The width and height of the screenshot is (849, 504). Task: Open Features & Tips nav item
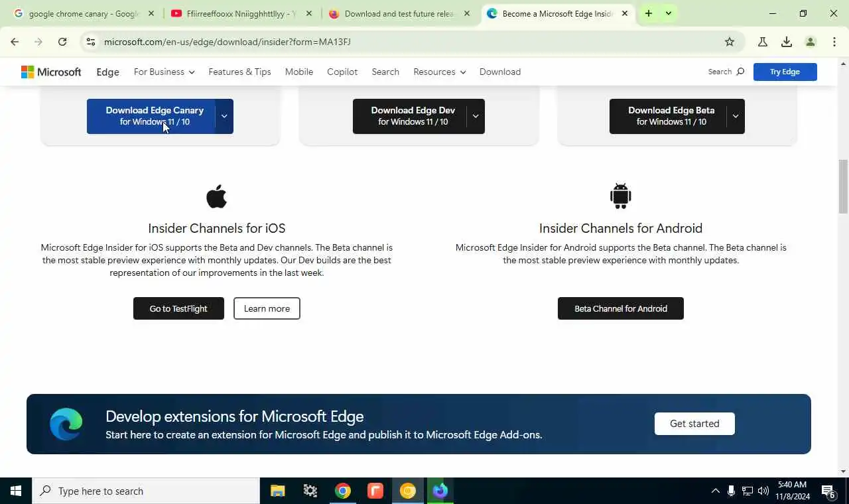(x=239, y=72)
